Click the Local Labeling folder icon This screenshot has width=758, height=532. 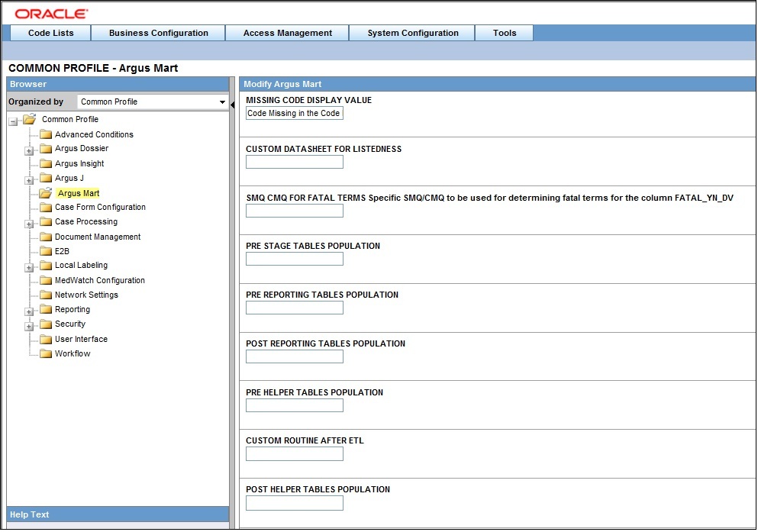click(46, 266)
